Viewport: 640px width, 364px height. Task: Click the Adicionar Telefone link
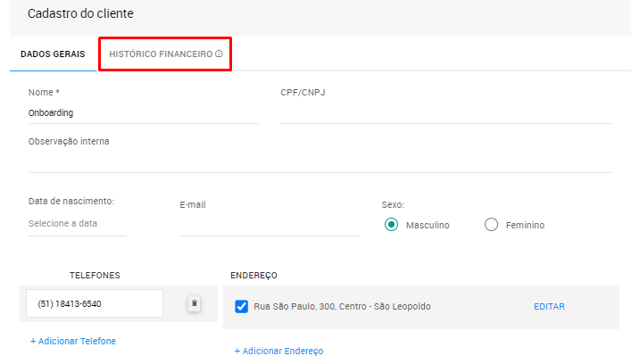(x=73, y=341)
